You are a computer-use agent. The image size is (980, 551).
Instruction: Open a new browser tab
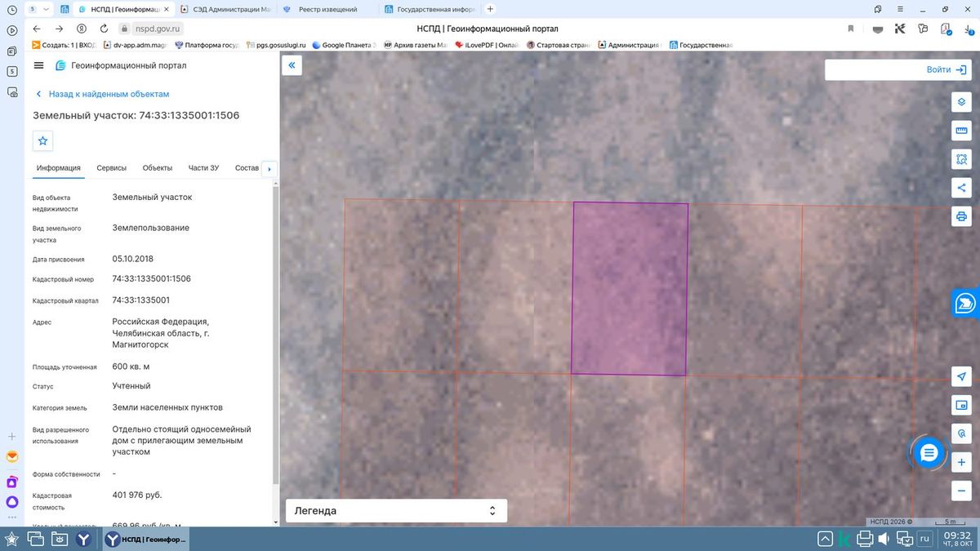coord(490,9)
